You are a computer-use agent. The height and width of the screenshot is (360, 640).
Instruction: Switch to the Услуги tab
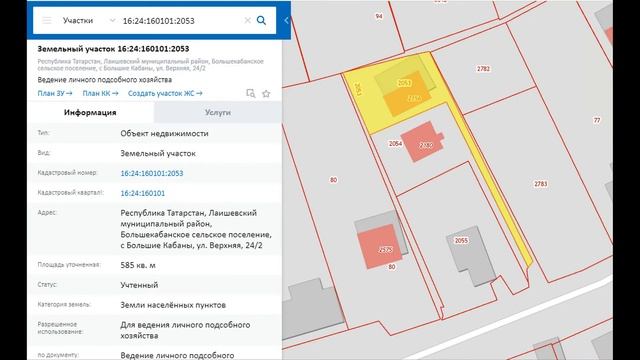(x=218, y=112)
